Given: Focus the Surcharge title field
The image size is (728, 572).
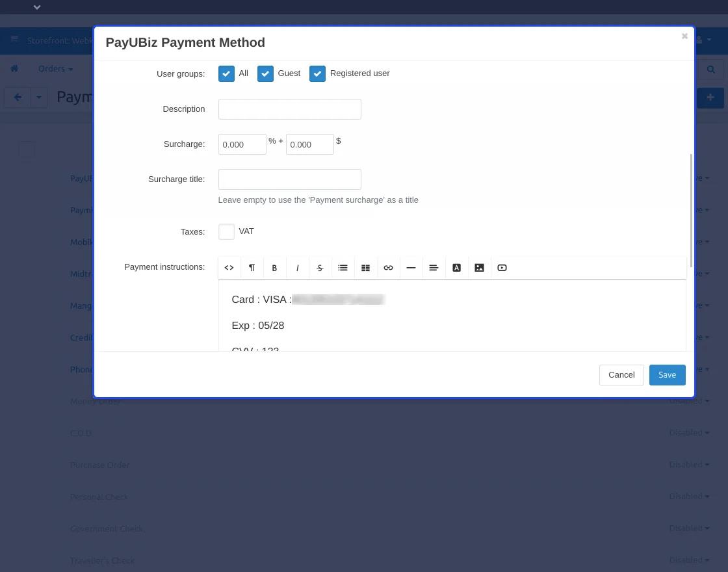Looking at the screenshot, I should [x=290, y=179].
